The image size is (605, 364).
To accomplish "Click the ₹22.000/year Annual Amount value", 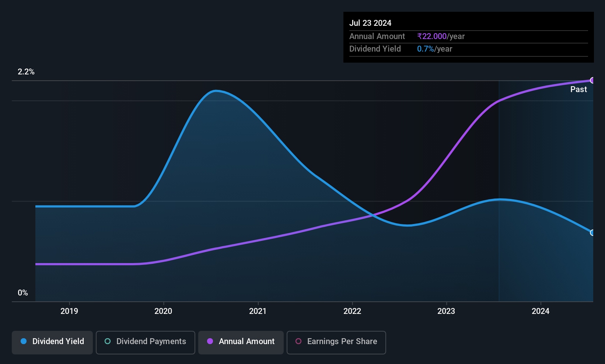I will (441, 36).
